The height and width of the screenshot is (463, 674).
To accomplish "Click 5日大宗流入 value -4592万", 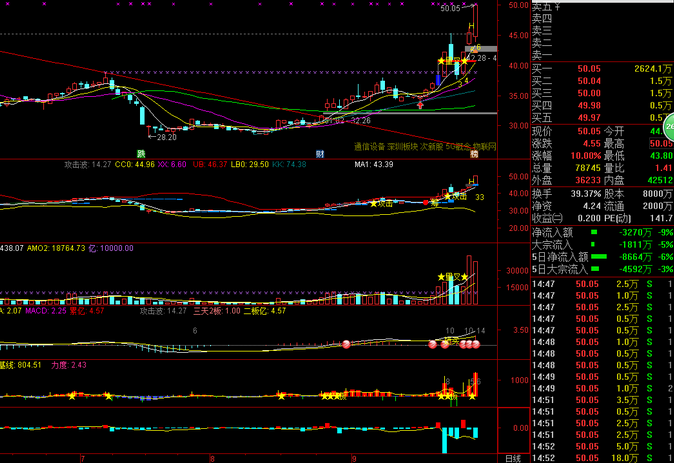I will coord(635,269).
